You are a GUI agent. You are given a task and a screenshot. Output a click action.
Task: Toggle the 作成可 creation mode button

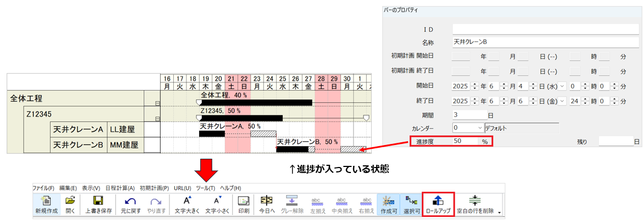click(x=388, y=204)
